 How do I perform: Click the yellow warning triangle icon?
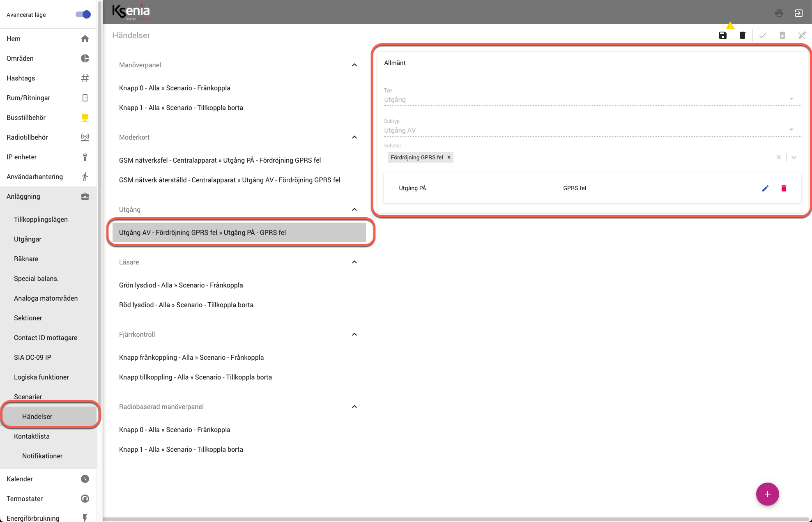click(x=730, y=25)
